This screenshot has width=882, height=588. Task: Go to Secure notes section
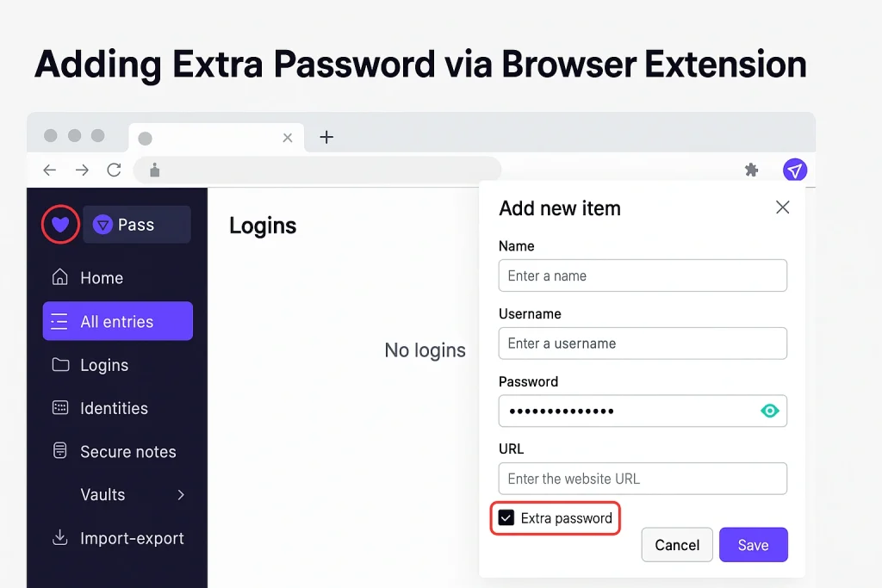[x=127, y=451]
